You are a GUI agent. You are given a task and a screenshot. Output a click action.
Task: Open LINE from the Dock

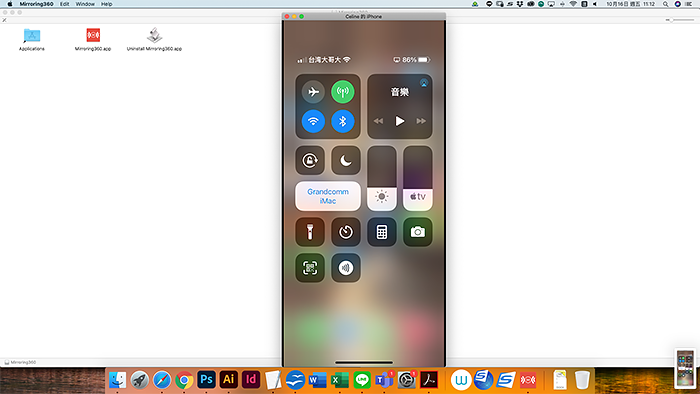(362, 380)
